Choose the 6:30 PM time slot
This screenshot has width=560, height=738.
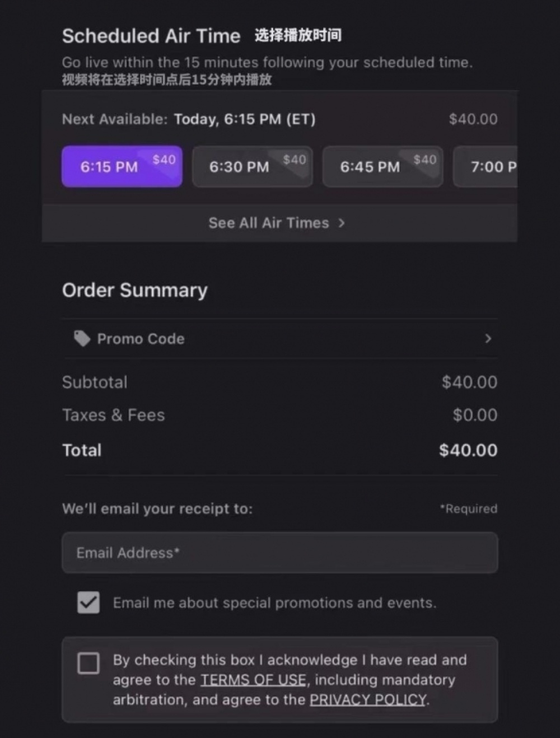[x=239, y=167]
